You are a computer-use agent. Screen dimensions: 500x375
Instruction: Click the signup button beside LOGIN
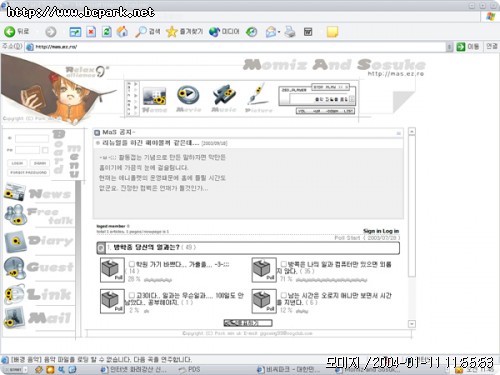[40, 163]
